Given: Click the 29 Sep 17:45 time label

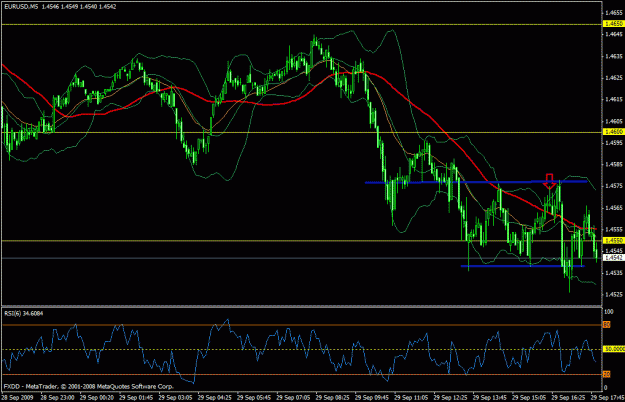Looking at the screenshot, I should tap(607, 398).
